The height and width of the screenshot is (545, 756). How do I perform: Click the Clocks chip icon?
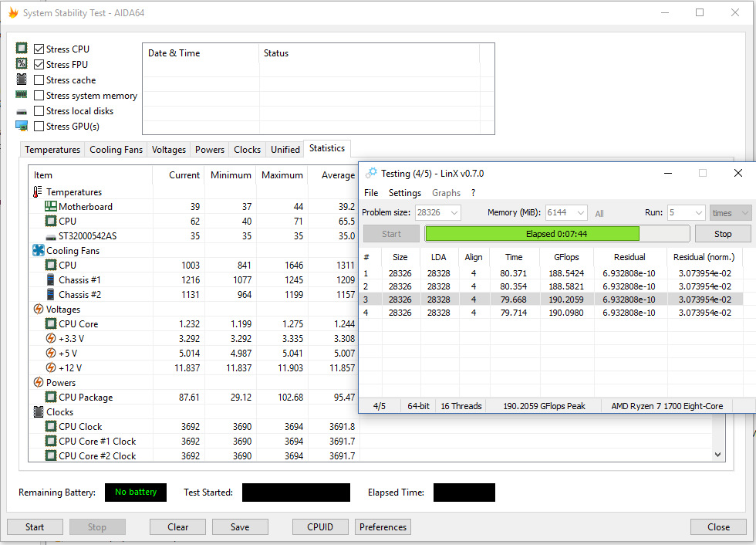(38, 412)
